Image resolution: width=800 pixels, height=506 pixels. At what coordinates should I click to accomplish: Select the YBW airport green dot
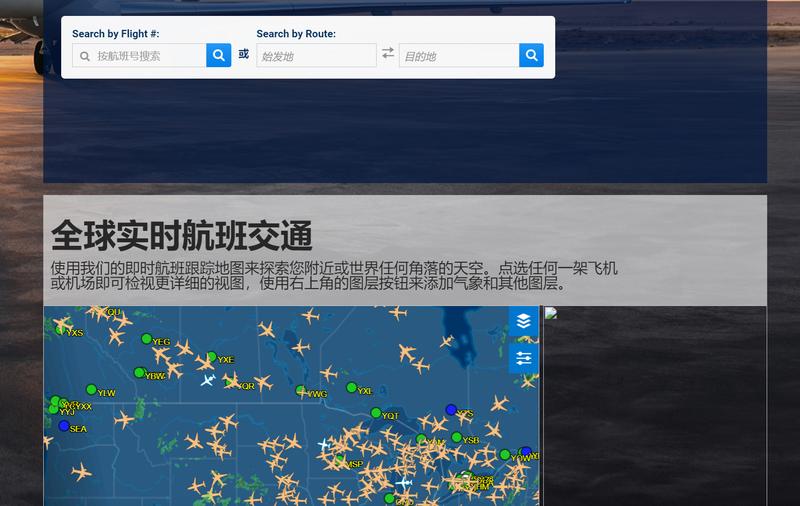(139, 373)
